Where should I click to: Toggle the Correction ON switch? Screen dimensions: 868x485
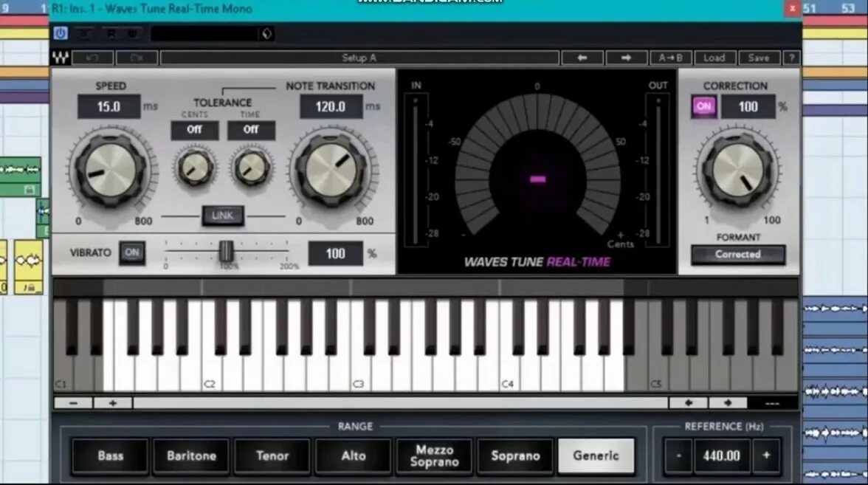pos(703,106)
